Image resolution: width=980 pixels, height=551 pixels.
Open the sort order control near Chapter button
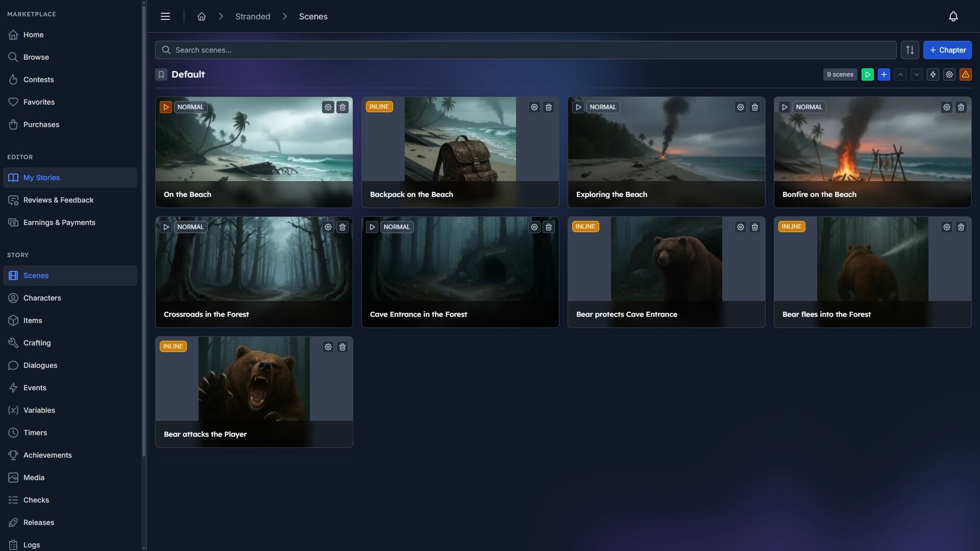[x=910, y=50]
